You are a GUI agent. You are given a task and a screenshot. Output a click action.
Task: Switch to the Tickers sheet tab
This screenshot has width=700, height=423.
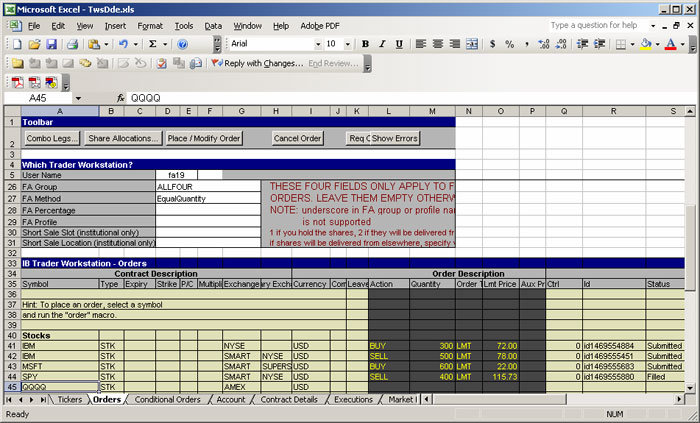(x=70, y=399)
